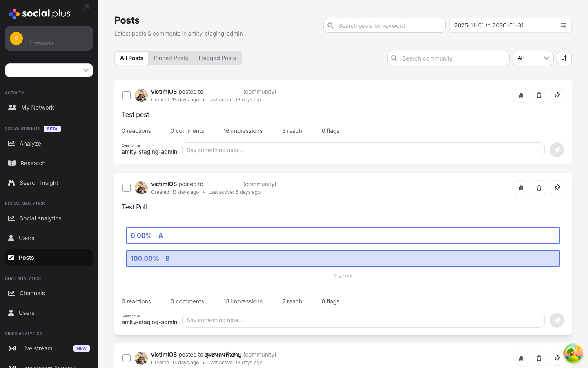Open post analytics for Test post
Screen dimensions: 588x368
[521, 95]
